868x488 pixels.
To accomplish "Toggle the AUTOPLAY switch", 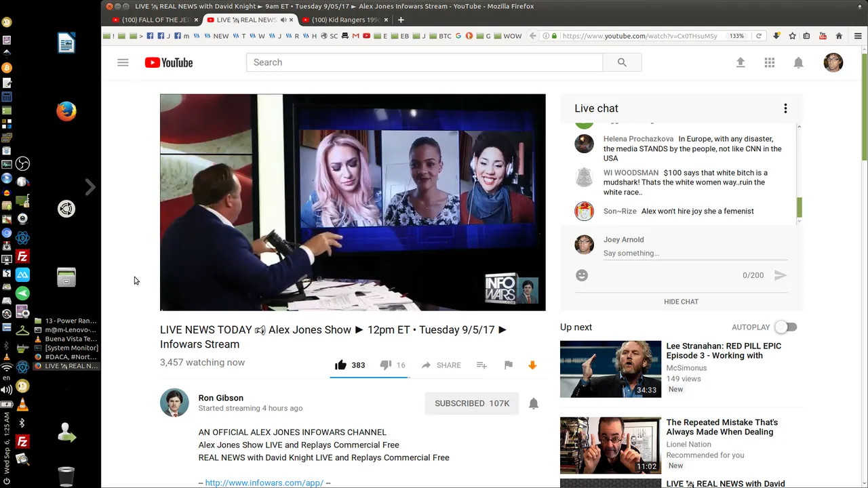I will (786, 327).
